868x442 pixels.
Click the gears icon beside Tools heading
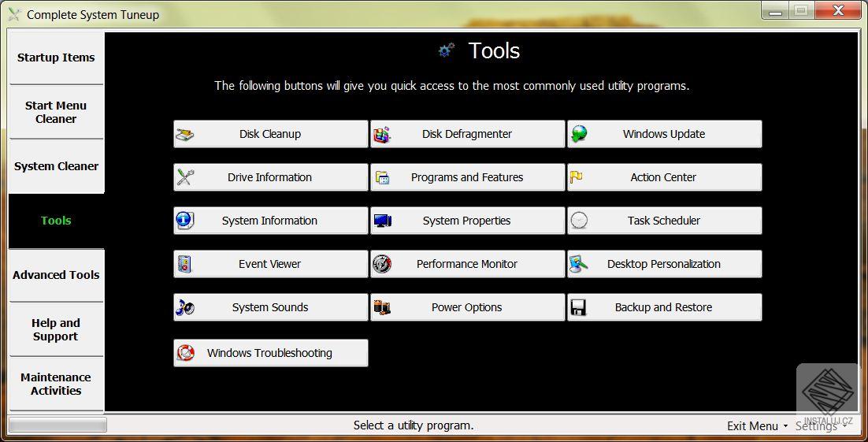[446, 50]
